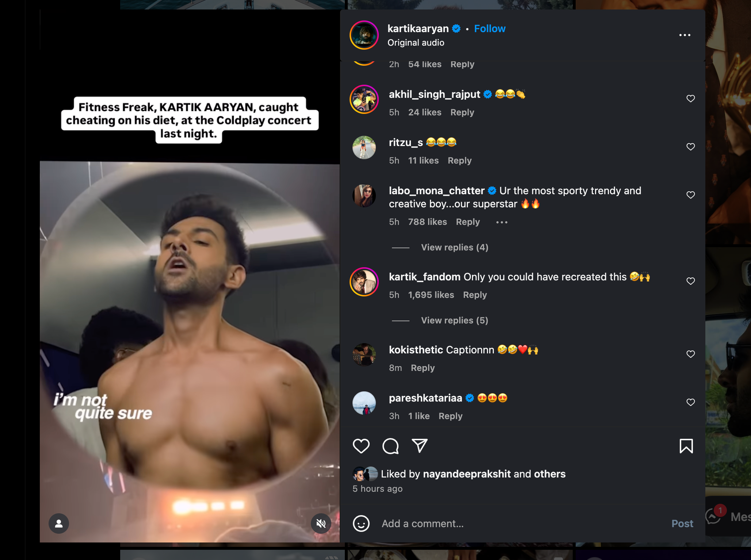Save the reel using the bookmark icon
Viewport: 751px width, 560px height.
687,446
